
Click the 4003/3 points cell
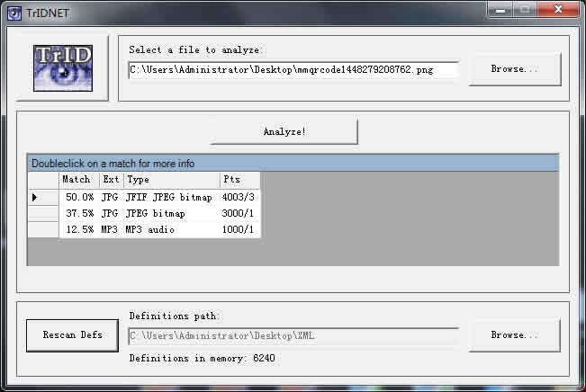[x=239, y=197]
